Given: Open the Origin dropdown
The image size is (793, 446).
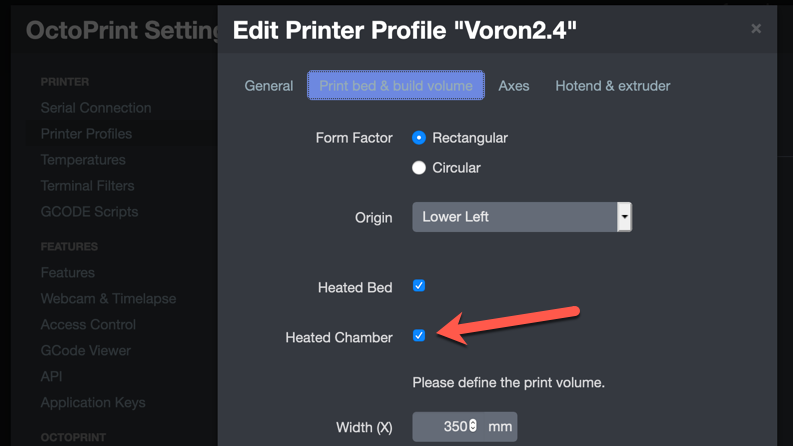Looking at the screenshot, I should coord(521,216).
